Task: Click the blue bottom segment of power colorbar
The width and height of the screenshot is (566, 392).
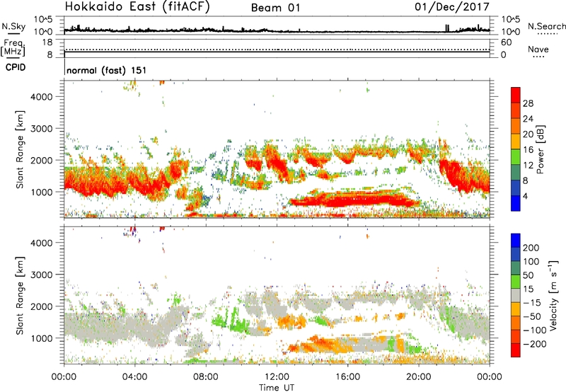Action: pyautogui.click(x=516, y=203)
